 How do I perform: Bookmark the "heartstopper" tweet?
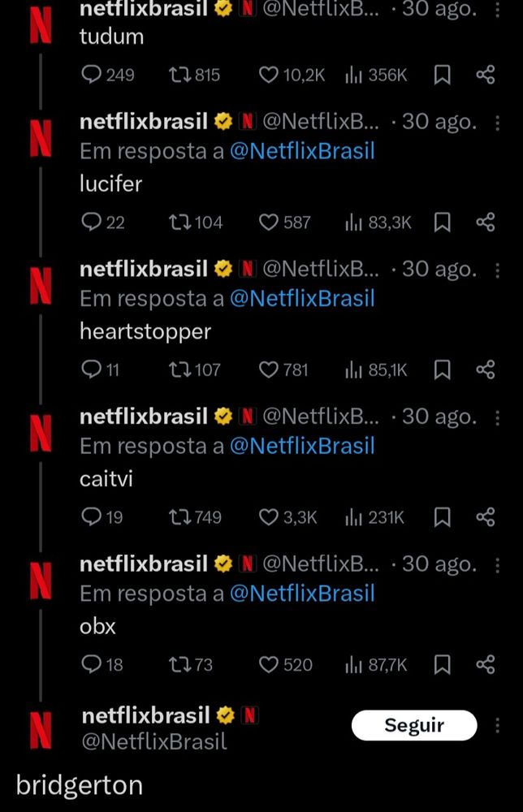(442, 369)
